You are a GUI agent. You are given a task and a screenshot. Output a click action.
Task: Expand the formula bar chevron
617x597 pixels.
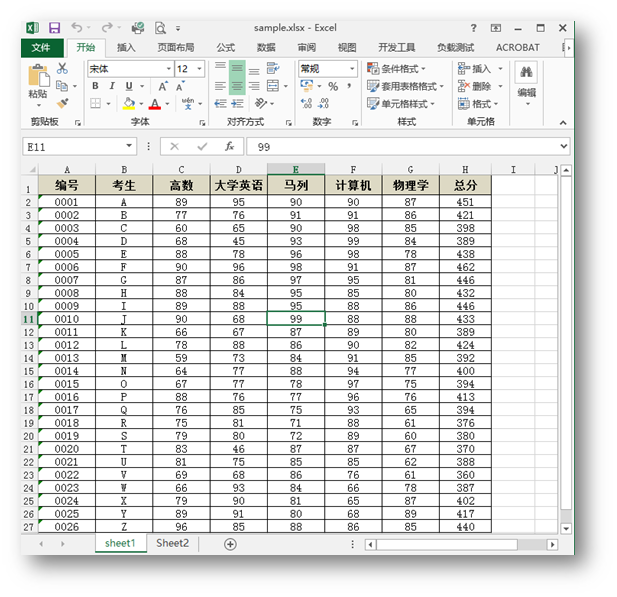coord(564,146)
